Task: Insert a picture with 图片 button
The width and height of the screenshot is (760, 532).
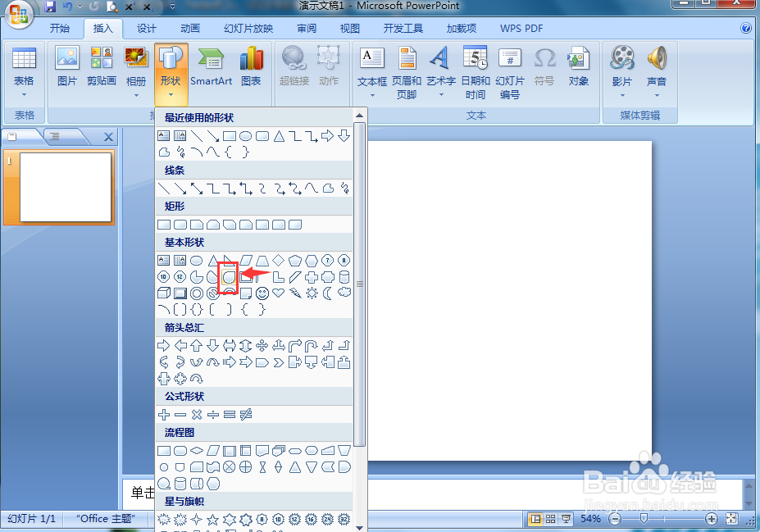Action: click(67, 67)
